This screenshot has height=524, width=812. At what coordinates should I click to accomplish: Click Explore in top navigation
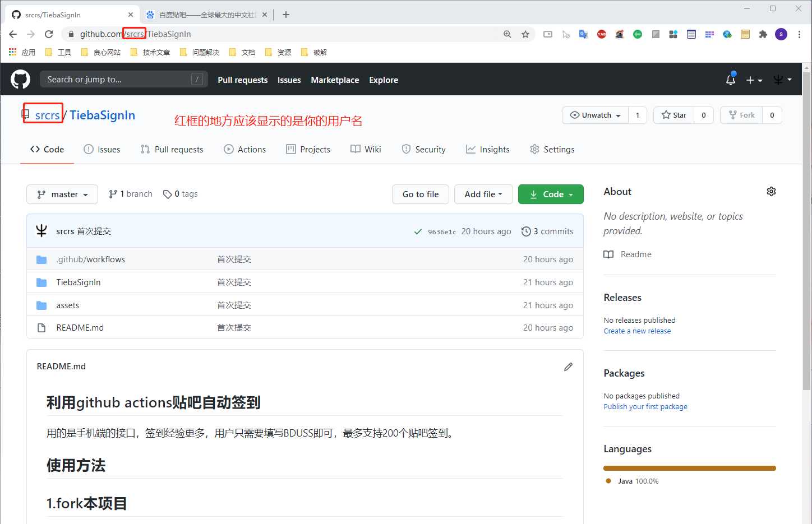pyautogui.click(x=384, y=80)
